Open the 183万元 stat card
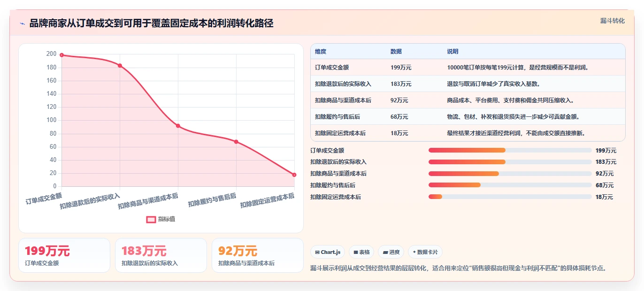 tap(161, 255)
